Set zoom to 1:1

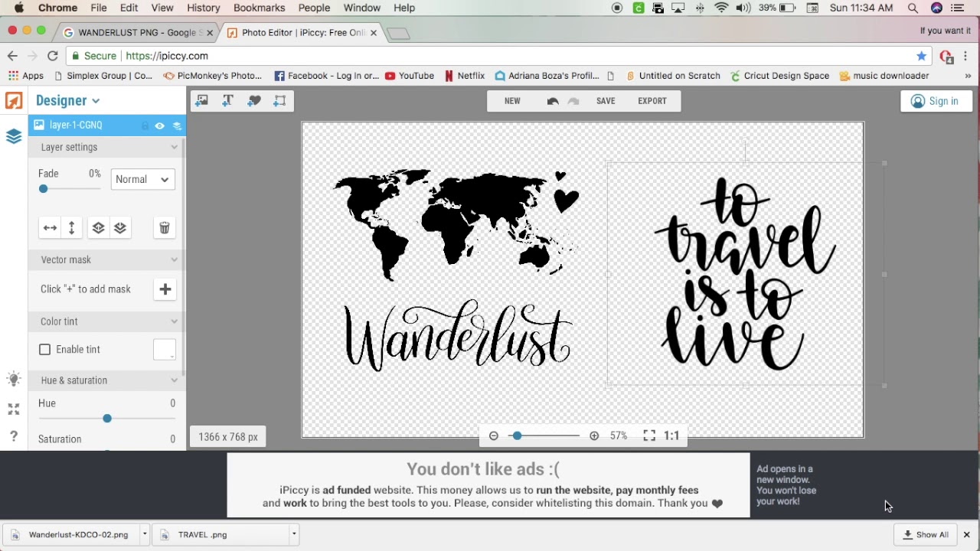pyautogui.click(x=671, y=435)
